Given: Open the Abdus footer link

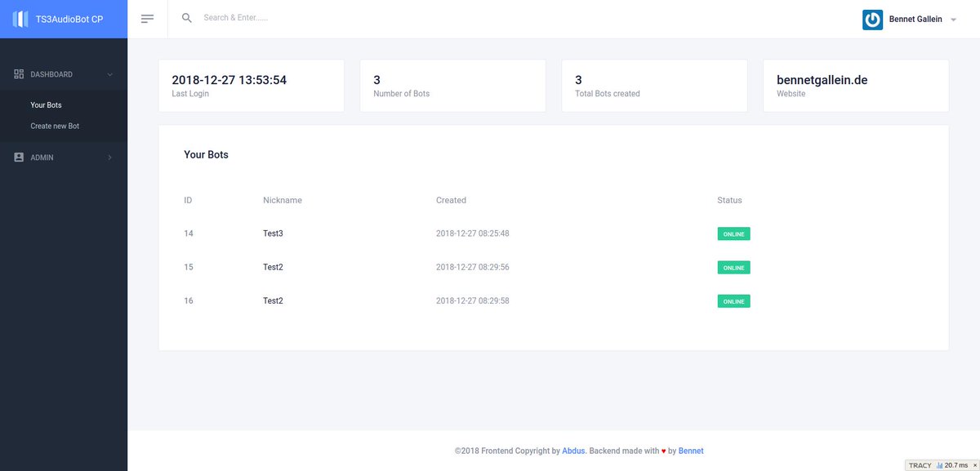Looking at the screenshot, I should 574,451.
